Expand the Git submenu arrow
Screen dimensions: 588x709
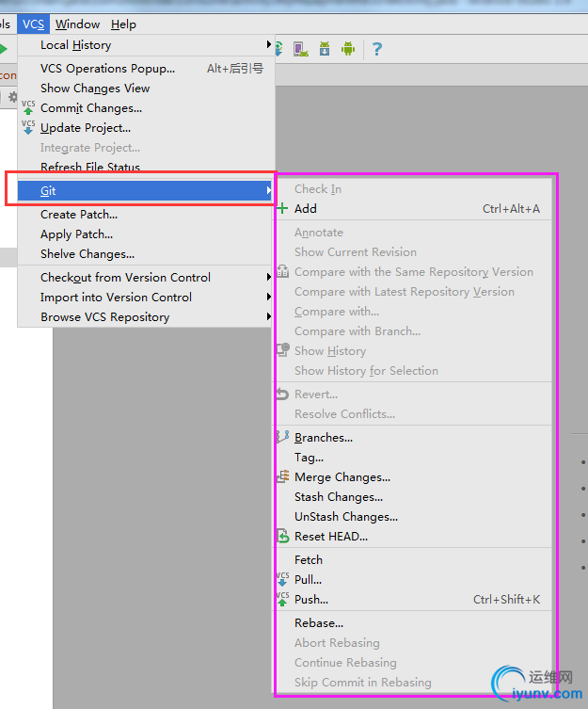click(x=268, y=190)
